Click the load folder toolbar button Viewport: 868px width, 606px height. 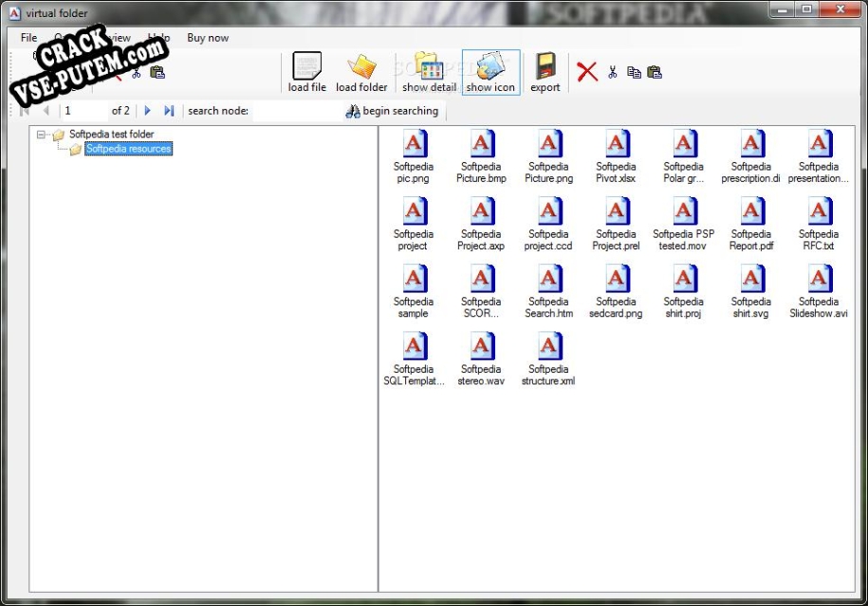(361, 72)
